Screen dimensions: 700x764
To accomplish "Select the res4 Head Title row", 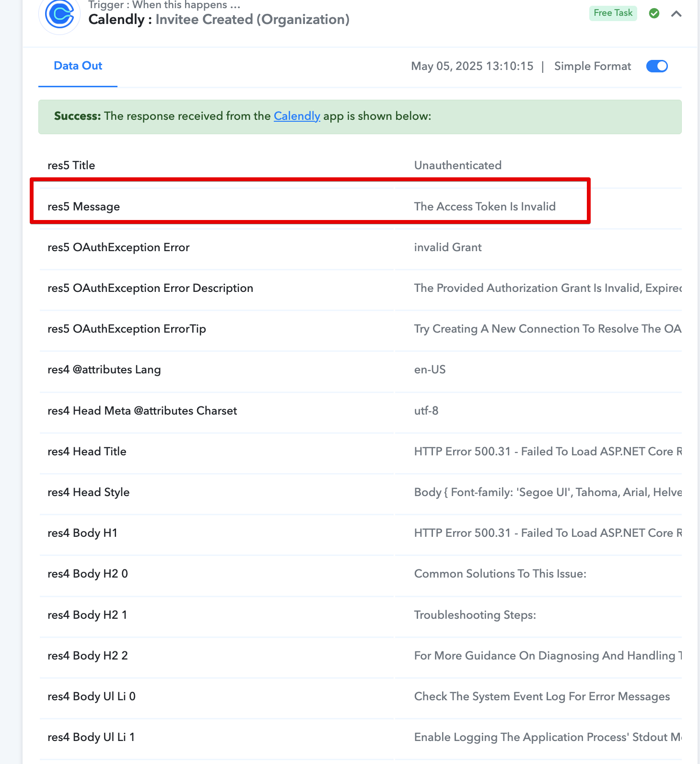I will point(361,451).
